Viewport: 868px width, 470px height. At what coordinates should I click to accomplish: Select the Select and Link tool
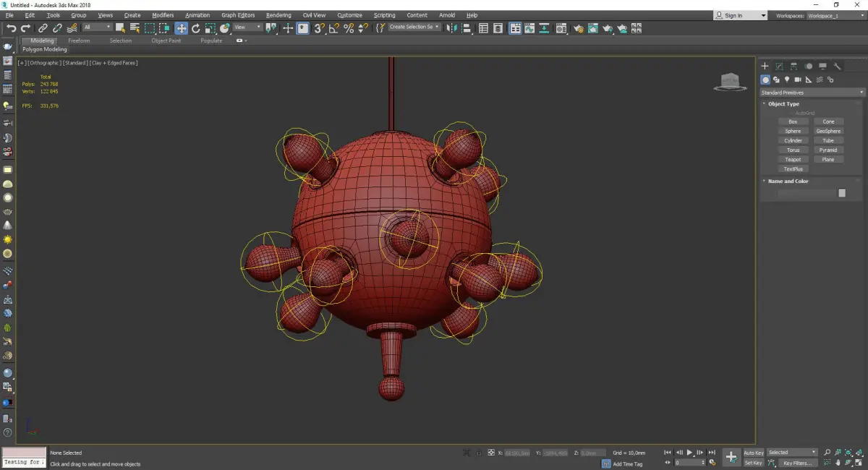pos(43,28)
